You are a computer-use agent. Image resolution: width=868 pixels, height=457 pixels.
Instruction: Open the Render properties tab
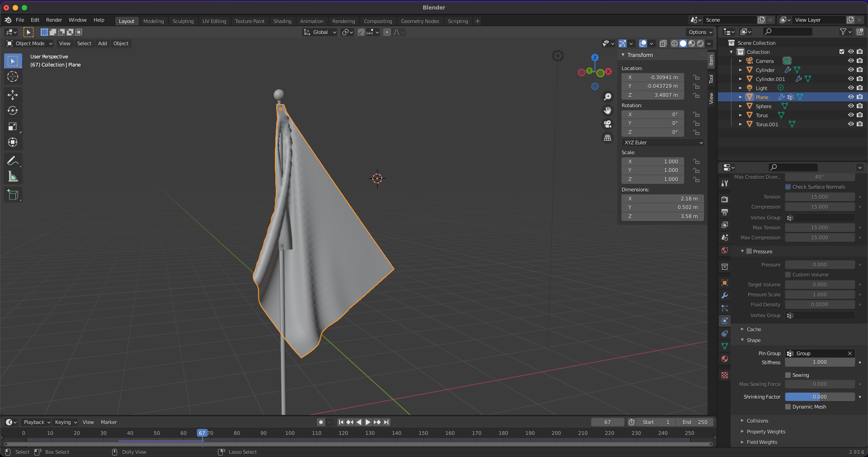(725, 199)
